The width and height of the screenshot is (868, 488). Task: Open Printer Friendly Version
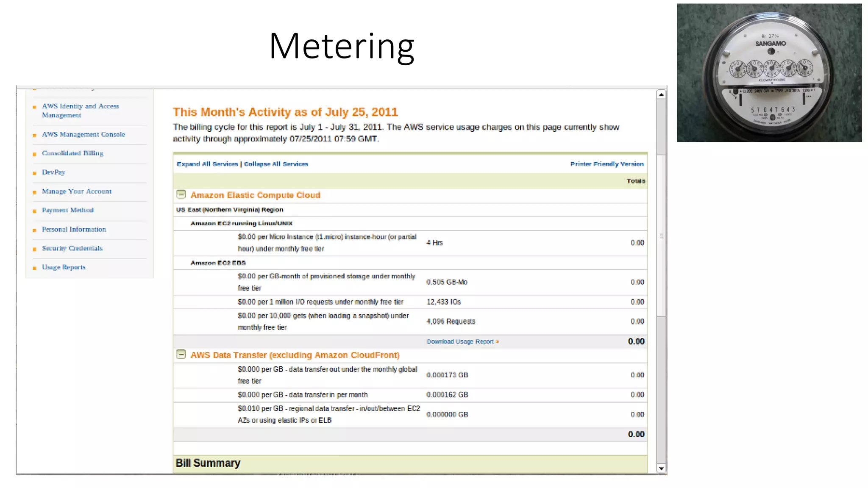click(607, 164)
